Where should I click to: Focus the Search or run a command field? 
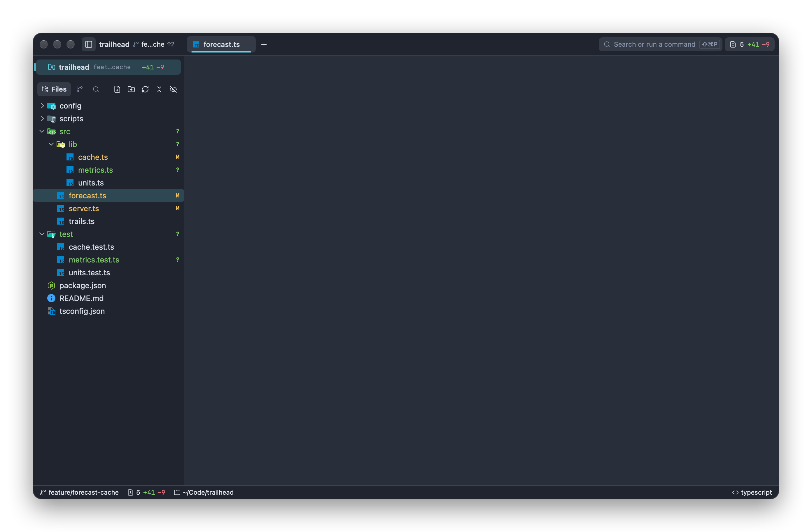(x=660, y=44)
